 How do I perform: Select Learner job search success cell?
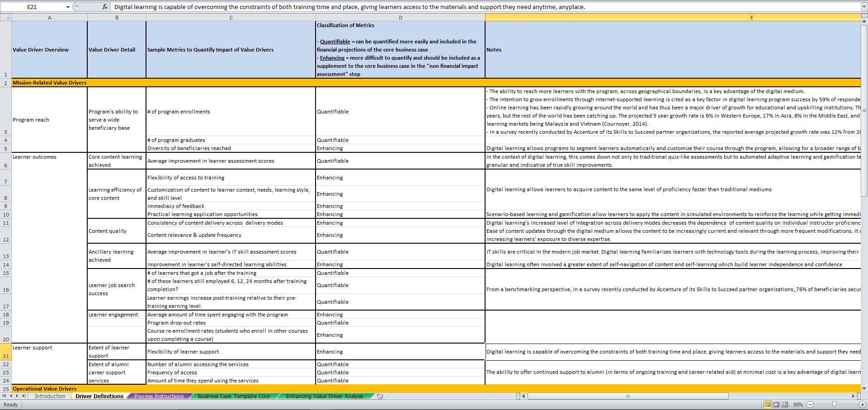click(x=117, y=289)
